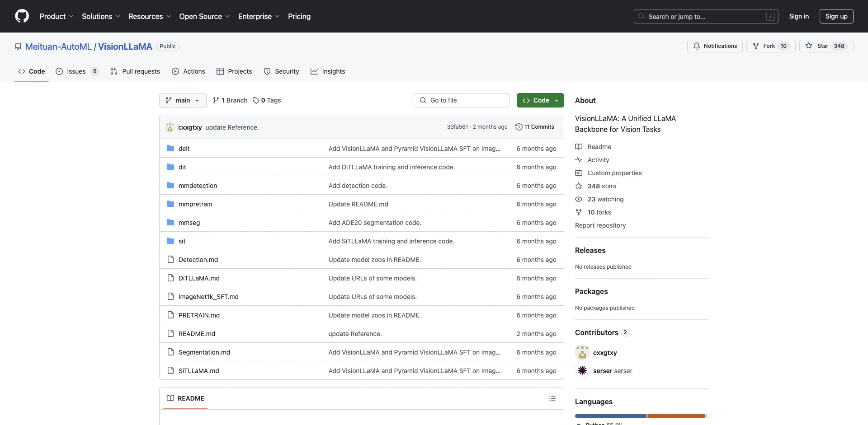
Task: Click serser contributor avatar
Action: click(582, 370)
